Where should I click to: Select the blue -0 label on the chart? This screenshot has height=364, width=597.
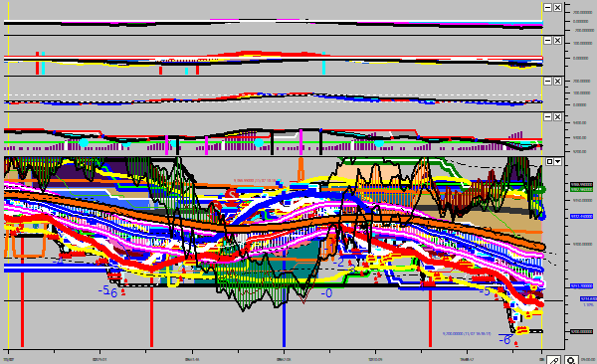click(x=326, y=293)
